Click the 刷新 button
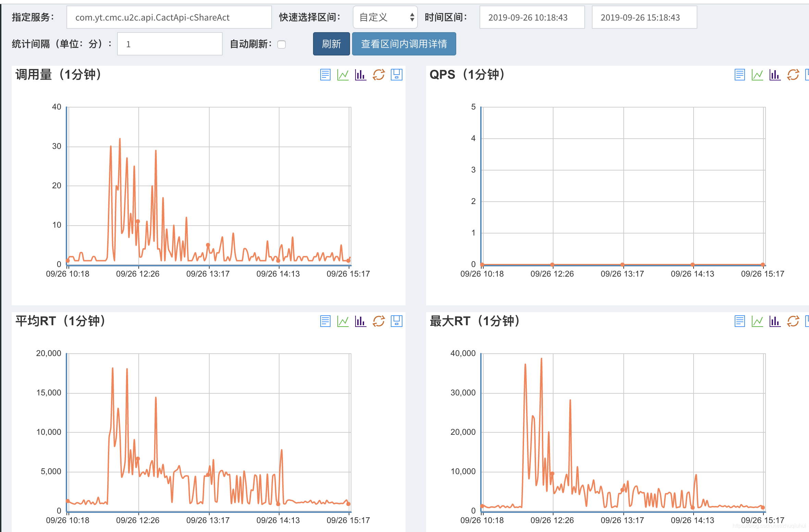809x532 pixels. point(331,44)
